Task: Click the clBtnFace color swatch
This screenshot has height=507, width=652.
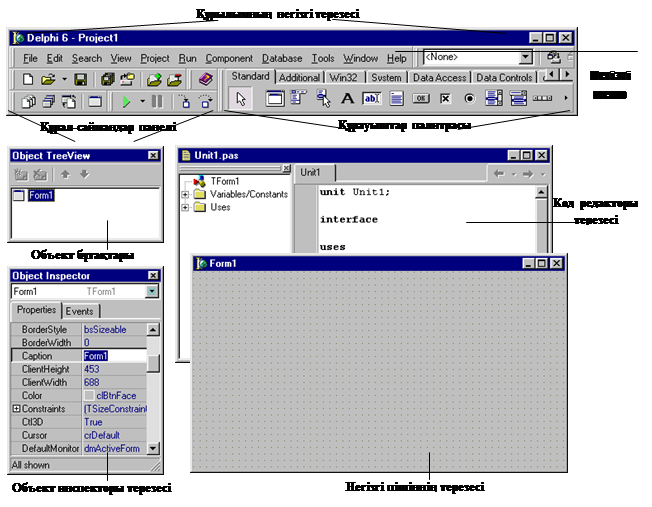Action: point(89,396)
